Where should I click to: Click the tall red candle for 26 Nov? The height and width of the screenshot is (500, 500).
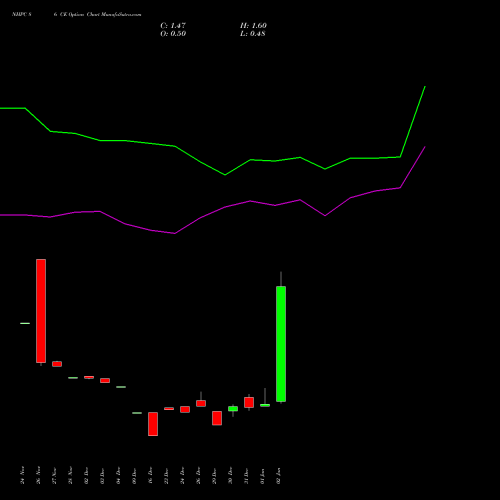click(x=41, y=311)
